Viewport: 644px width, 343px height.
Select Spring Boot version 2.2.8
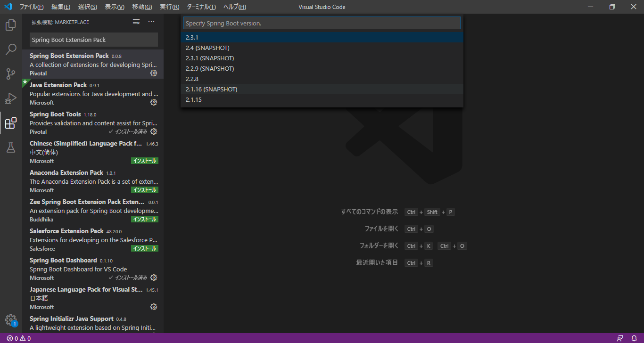(x=322, y=79)
